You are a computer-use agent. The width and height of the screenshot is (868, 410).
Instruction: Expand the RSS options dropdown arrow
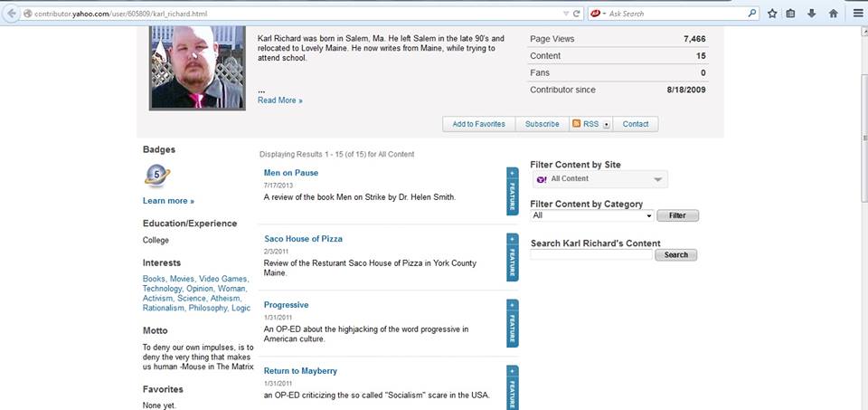(x=607, y=124)
